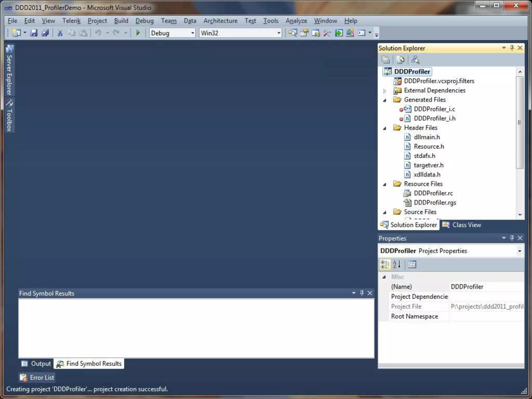532x399 pixels.
Task: Collapse the Header Files folder
Action: pos(385,128)
